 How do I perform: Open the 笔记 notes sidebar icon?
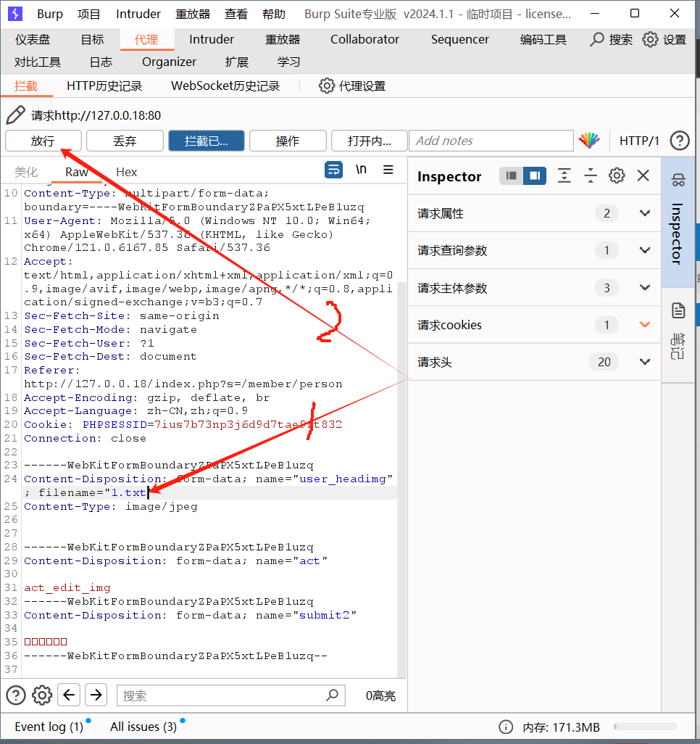[x=678, y=311]
